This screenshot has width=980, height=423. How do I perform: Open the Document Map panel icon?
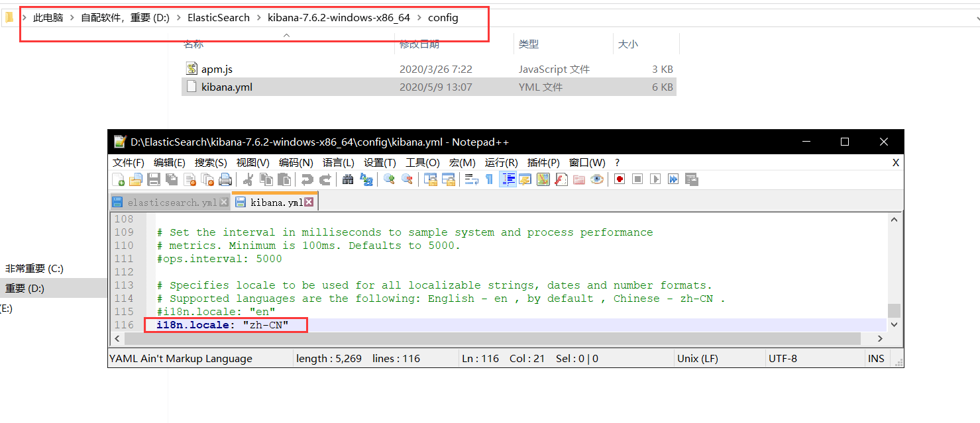[543, 179]
